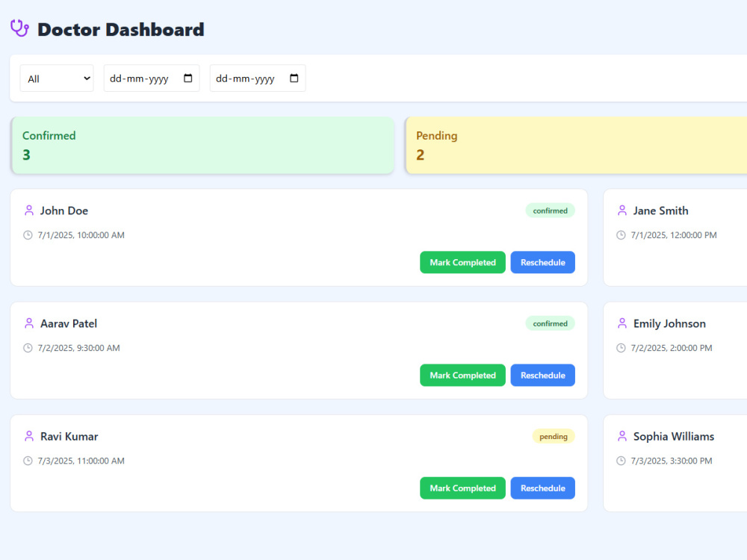The height and width of the screenshot is (560, 747).
Task: Open the All status filter dropdown
Action: (57, 78)
